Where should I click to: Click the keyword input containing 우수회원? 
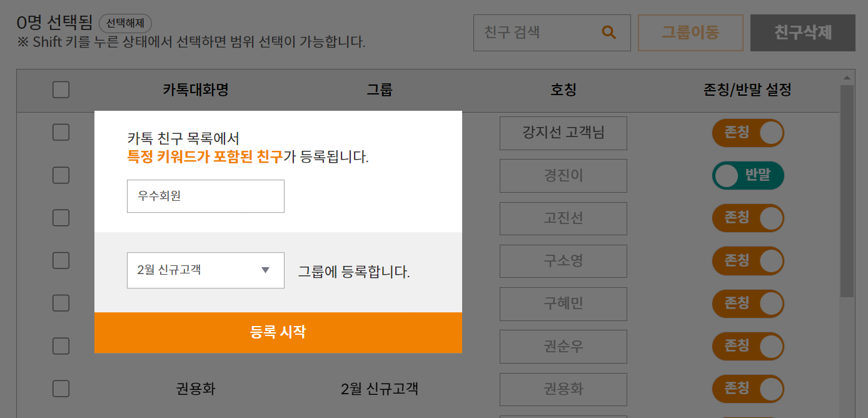[205, 196]
